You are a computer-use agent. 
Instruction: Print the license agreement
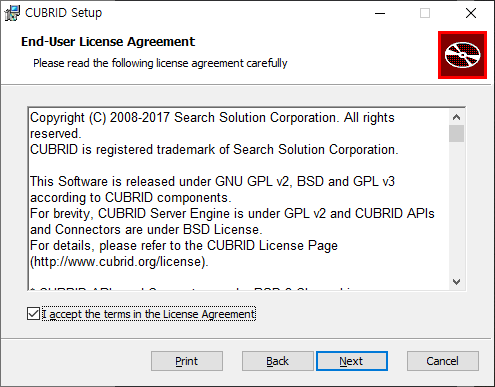point(187,361)
